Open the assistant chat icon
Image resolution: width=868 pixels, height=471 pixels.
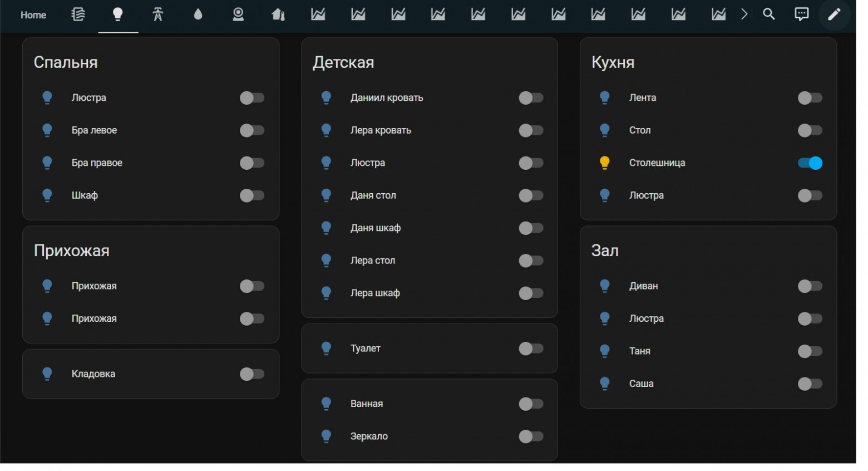click(801, 14)
